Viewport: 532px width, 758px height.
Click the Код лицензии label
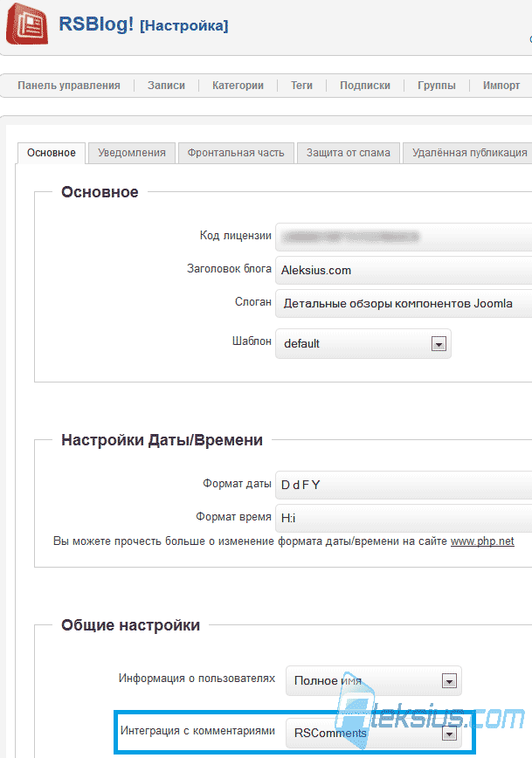(236, 236)
